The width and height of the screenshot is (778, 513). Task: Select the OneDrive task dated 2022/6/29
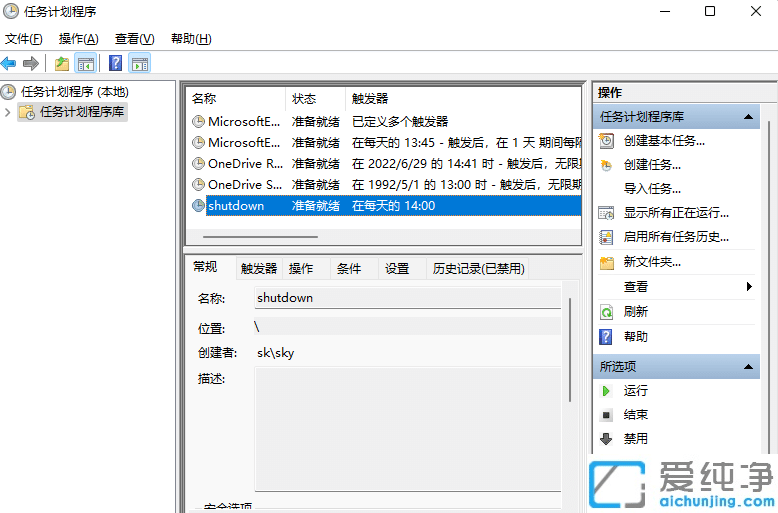(385, 163)
